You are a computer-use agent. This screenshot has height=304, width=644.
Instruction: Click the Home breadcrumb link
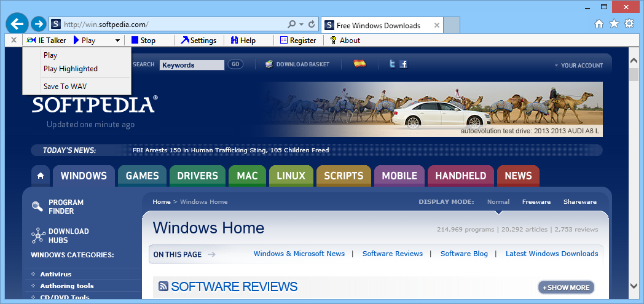pos(162,202)
